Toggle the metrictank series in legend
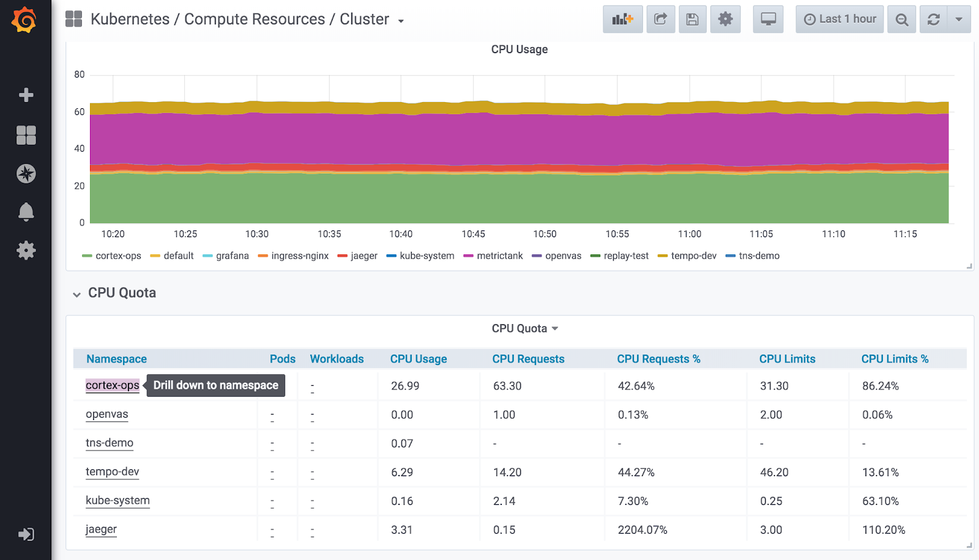This screenshot has width=979, height=560. (499, 256)
